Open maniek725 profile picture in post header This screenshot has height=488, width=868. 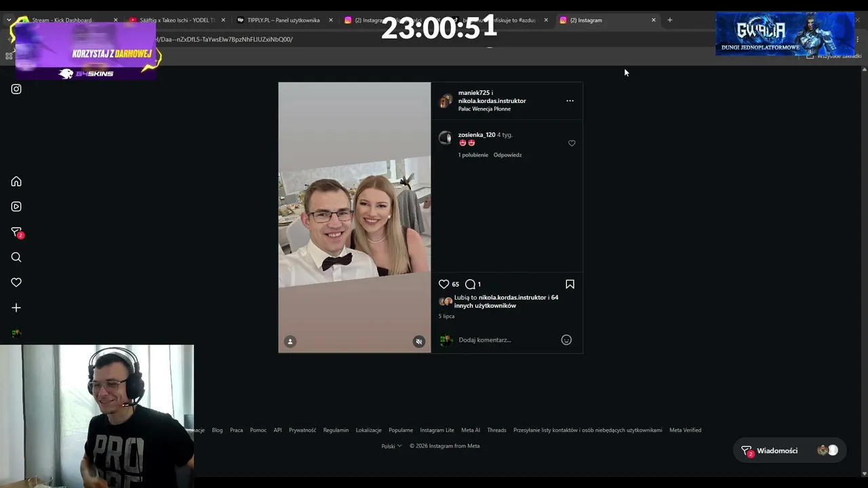(x=445, y=101)
